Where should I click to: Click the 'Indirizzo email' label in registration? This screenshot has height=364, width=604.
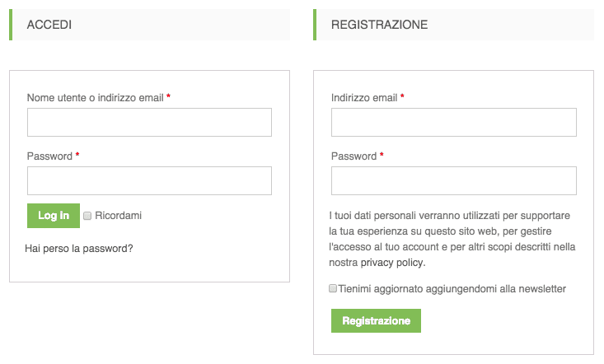[x=363, y=97]
